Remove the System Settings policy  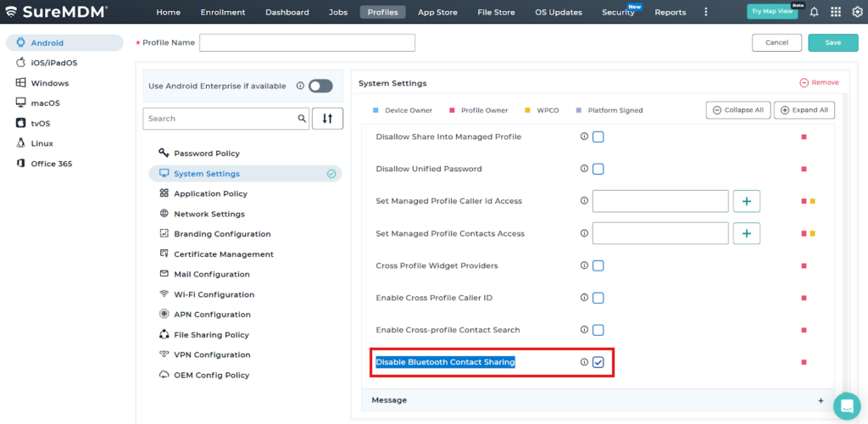pyautogui.click(x=819, y=82)
